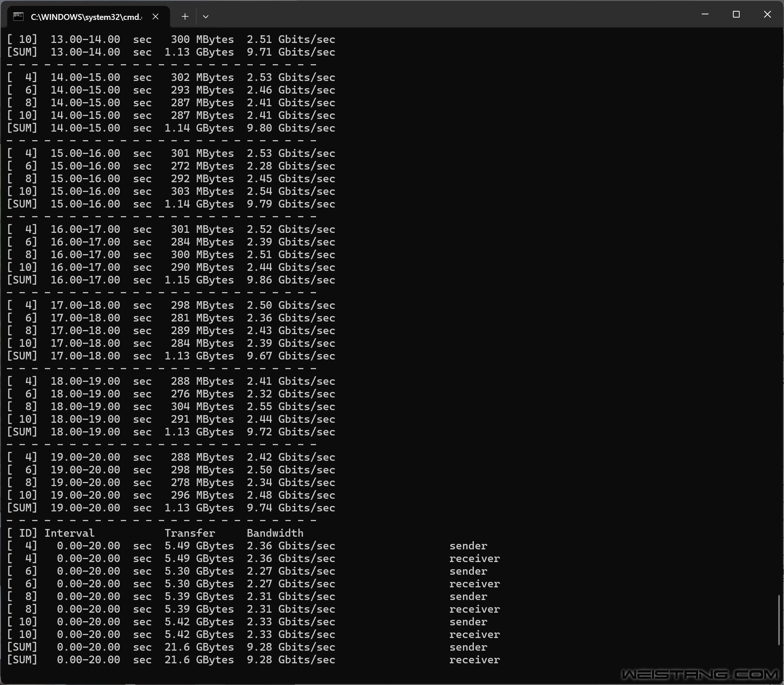Click the vertical scrollbar thumb
The width and height of the screenshot is (784, 685).
[x=779, y=620]
